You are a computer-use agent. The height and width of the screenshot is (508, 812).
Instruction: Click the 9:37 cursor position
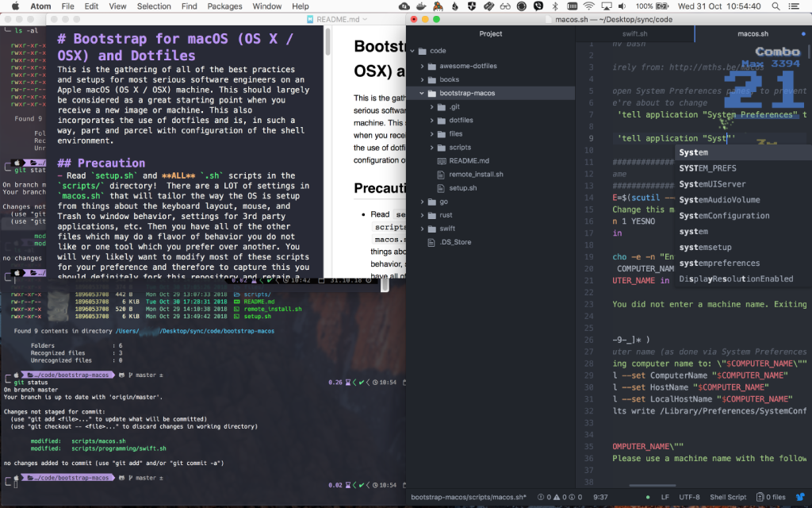tap(600, 497)
